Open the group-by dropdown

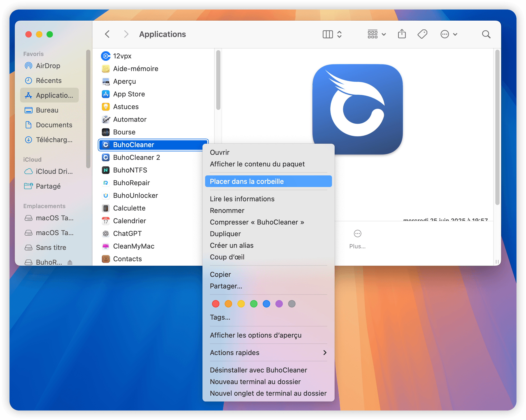(x=377, y=34)
